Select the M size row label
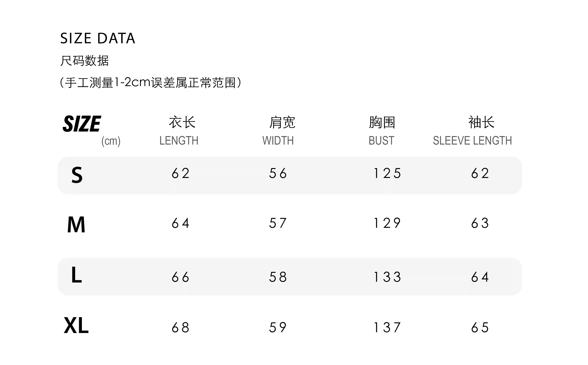The image size is (588, 365). click(76, 225)
